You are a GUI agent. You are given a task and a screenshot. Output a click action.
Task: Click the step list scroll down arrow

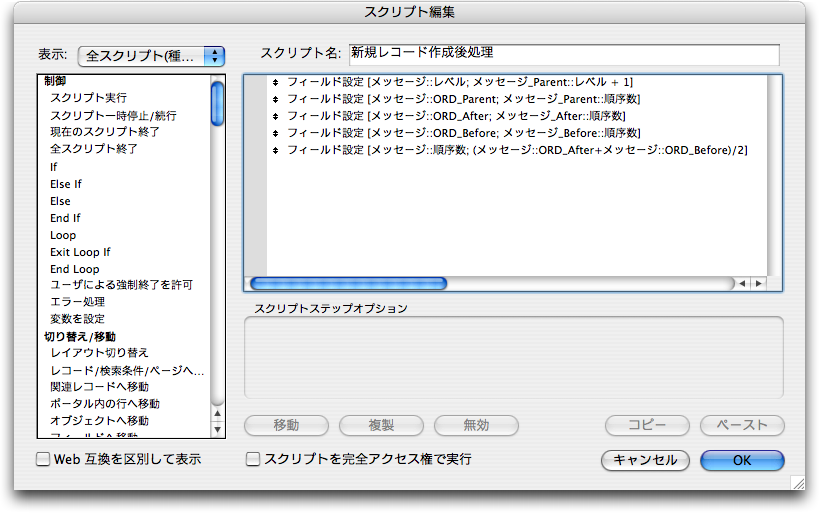click(x=218, y=428)
